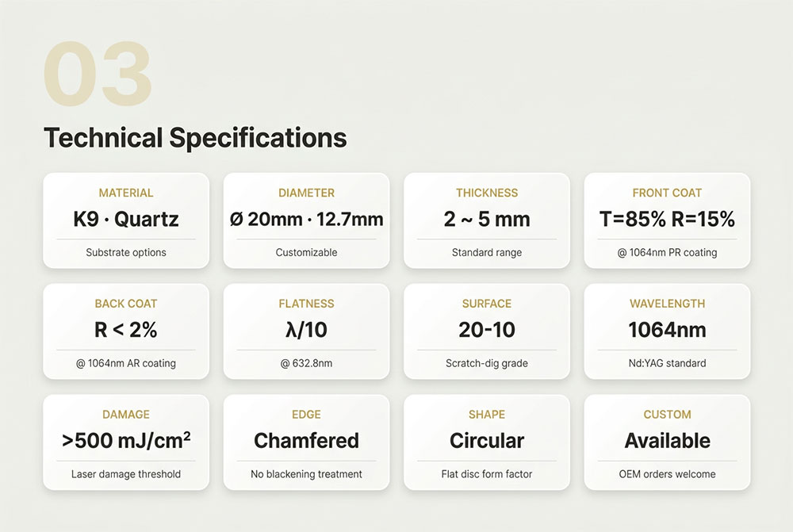Select the Wavelength 1064nm card

coord(667,331)
